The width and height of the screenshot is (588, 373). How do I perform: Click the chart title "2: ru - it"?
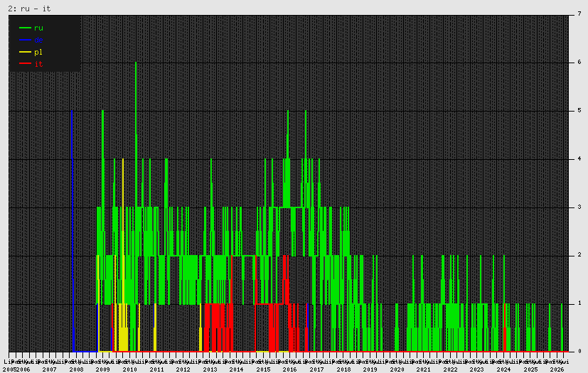pyautogui.click(x=29, y=9)
